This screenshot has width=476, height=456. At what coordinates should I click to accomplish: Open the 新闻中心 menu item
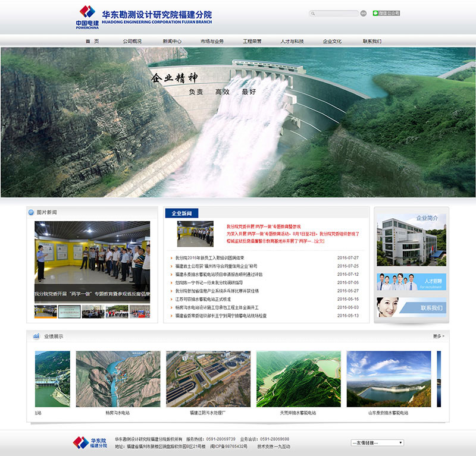coord(172,42)
